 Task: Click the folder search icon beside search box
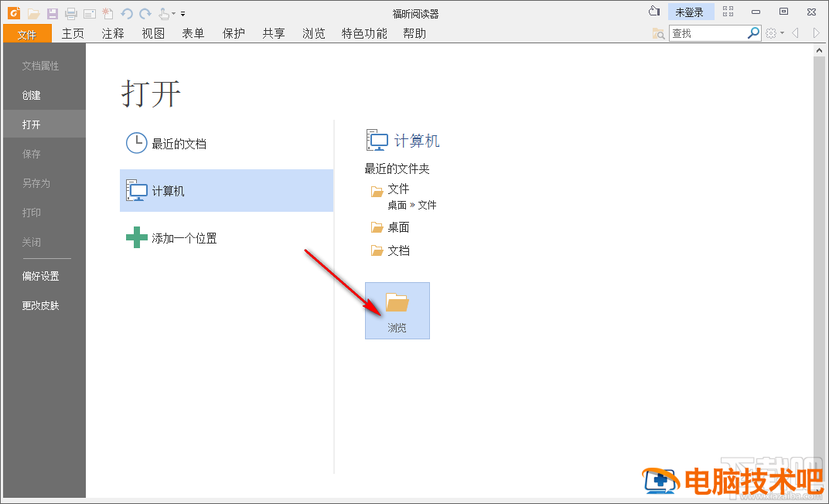tap(658, 33)
